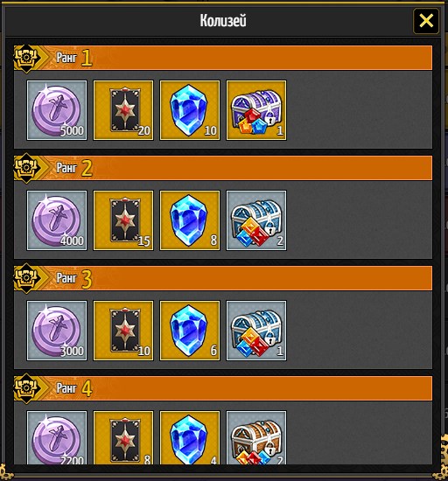Click the Rank 3 blue crystal reward (6)

click(190, 331)
